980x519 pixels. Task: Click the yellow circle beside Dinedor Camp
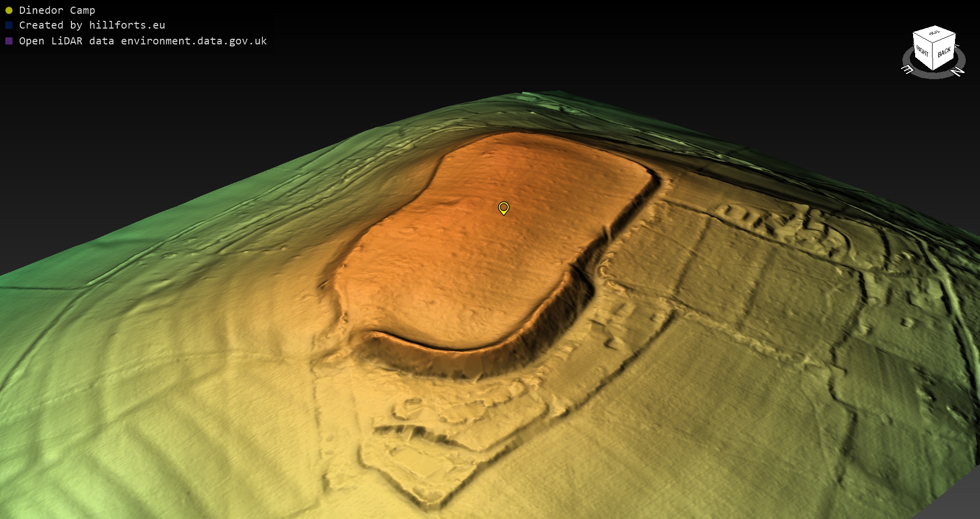coord(9,10)
